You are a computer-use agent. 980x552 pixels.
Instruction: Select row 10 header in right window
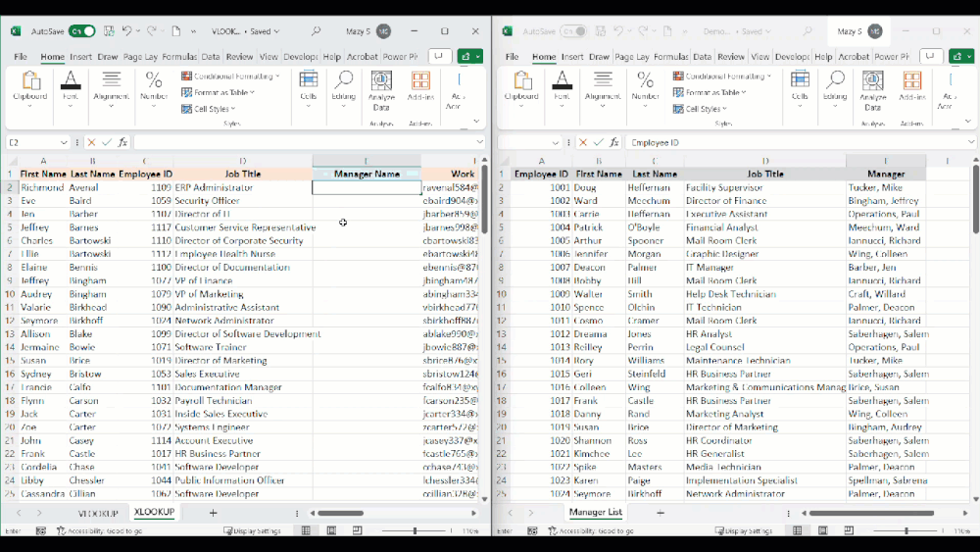point(501,294)
